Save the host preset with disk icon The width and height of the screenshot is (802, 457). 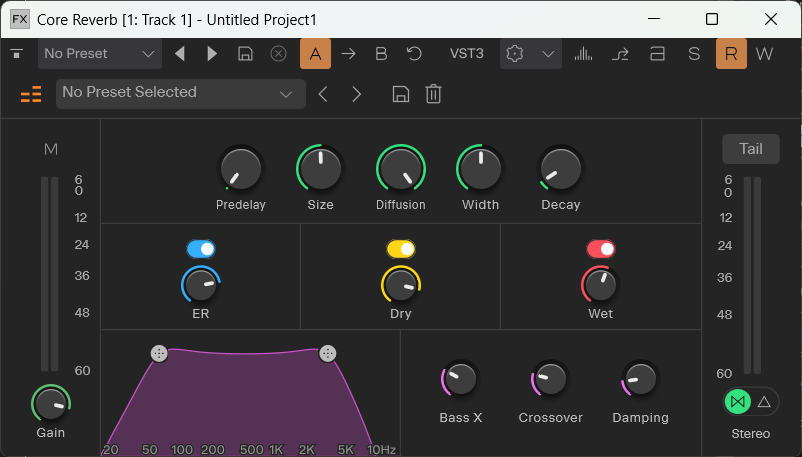point(246,53)
